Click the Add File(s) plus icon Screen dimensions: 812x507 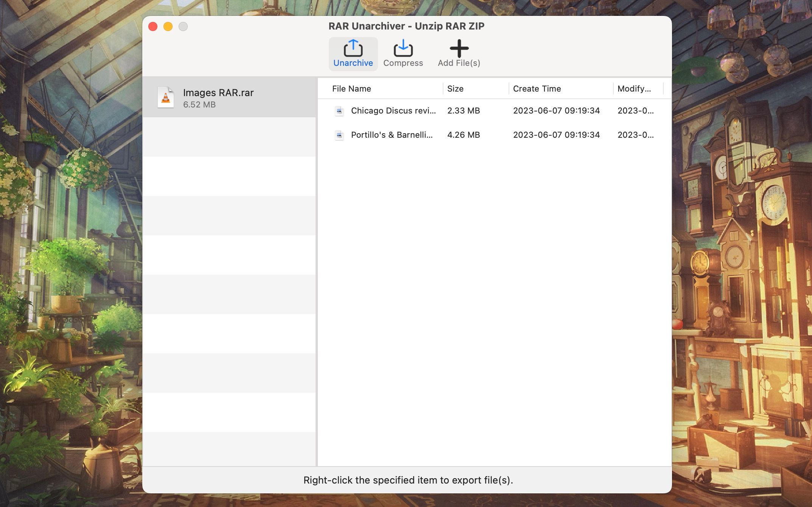459,48
